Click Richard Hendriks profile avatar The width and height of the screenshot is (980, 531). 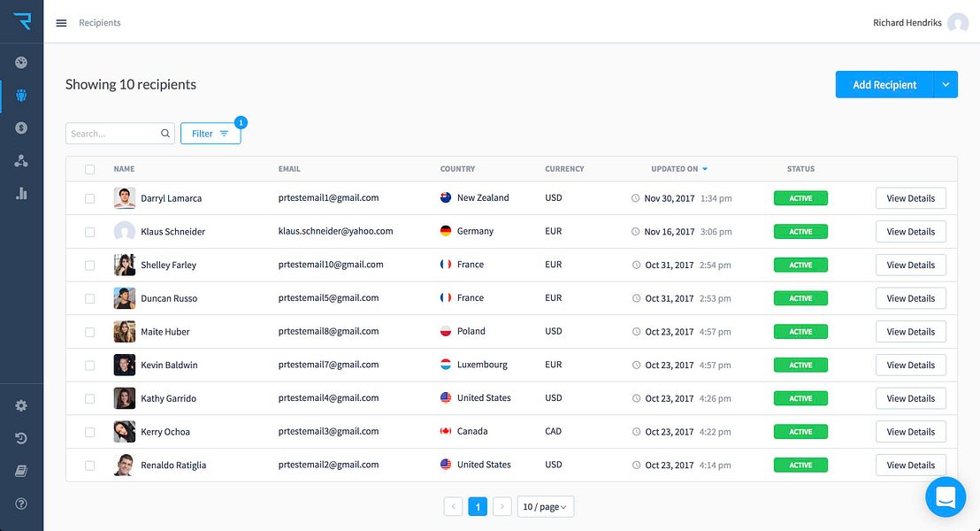pos(958,23)
